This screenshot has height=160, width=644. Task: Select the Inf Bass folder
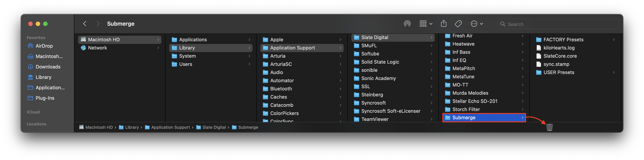484,52
